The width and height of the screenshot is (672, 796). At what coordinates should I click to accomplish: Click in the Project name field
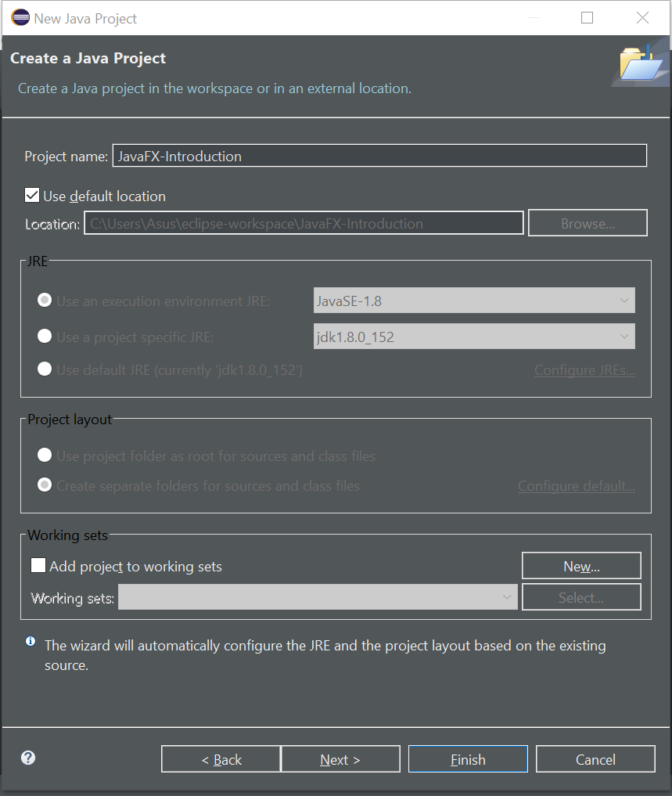pos(379,155)
